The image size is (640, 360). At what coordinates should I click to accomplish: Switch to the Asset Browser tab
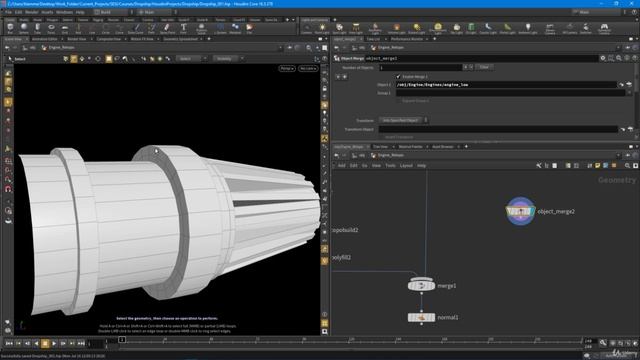[x=442, y=147]
